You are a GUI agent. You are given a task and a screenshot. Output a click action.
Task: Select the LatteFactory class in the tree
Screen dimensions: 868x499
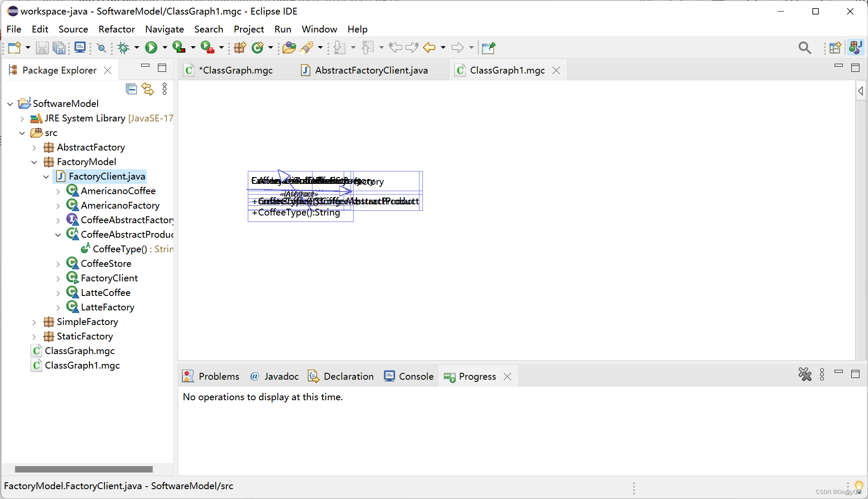click(107, 307)
